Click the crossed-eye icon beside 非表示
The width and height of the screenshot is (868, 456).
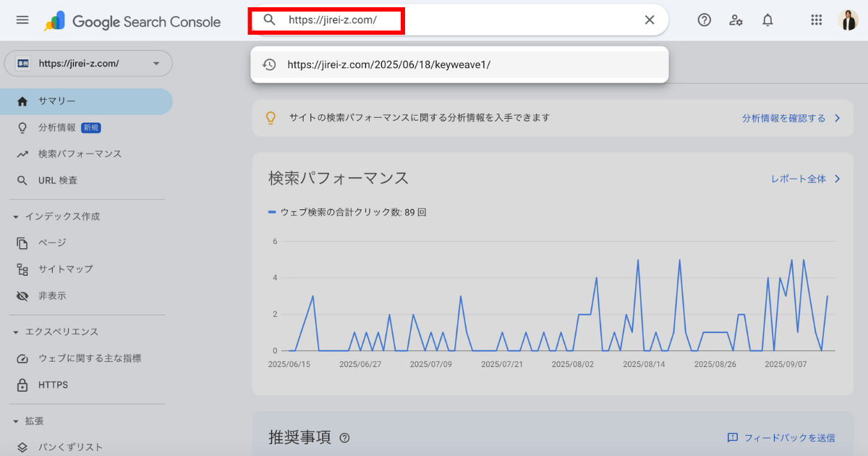tap(22, 296)
